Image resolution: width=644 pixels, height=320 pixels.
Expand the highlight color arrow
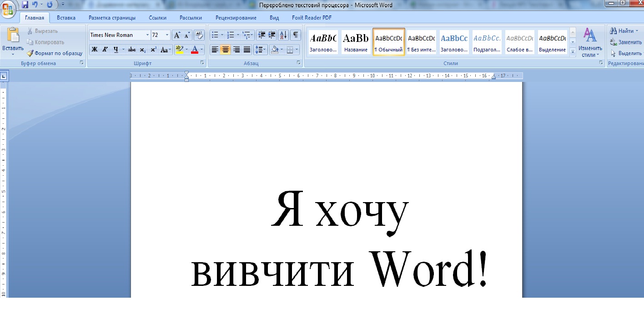click(186, 50)
